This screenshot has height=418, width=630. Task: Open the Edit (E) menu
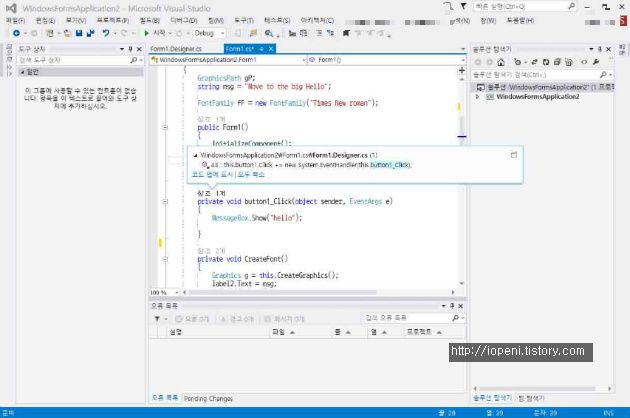coord(45,20)
